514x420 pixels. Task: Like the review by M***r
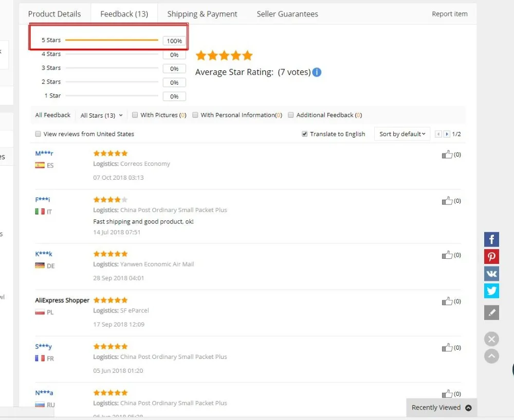coord(447,154)
